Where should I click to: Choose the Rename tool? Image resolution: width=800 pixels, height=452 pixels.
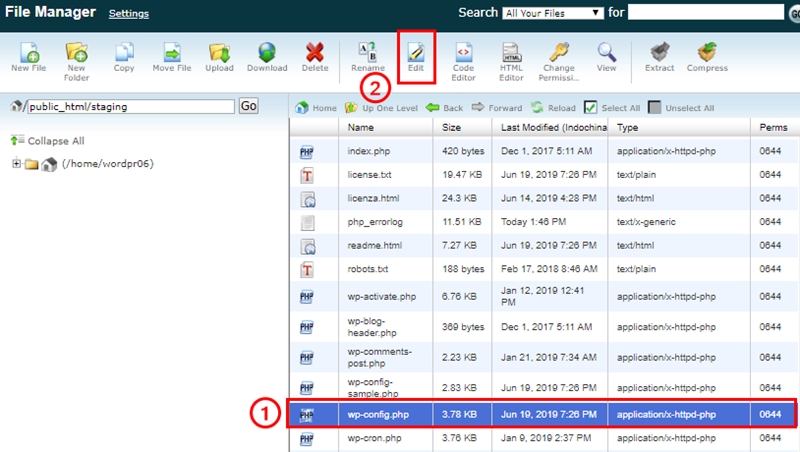click(x=367, y=57)
